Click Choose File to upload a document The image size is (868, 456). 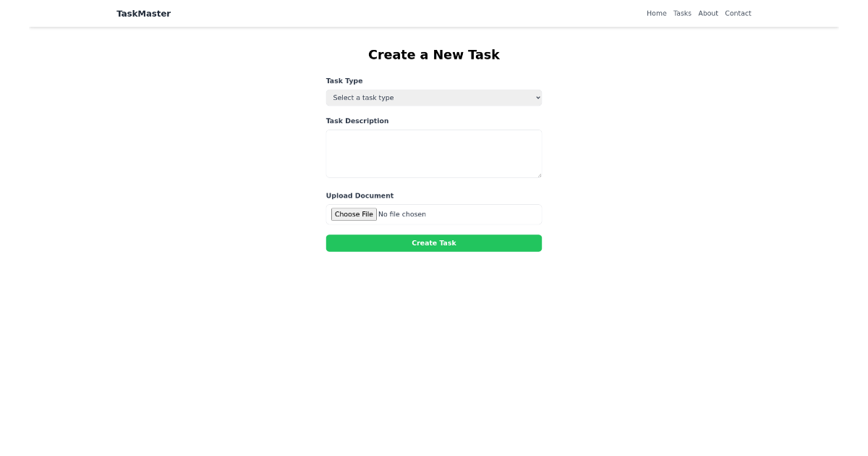tap(354, 214)
